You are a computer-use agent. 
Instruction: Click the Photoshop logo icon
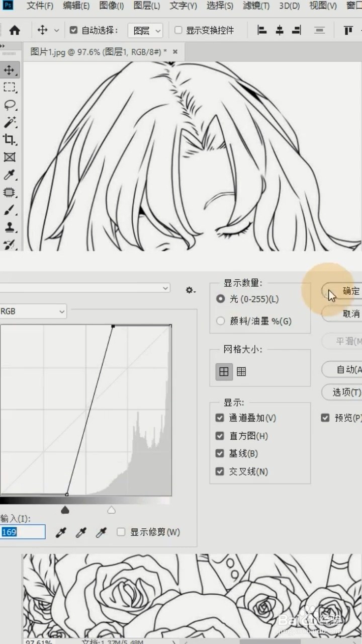[x=7, y=6]
